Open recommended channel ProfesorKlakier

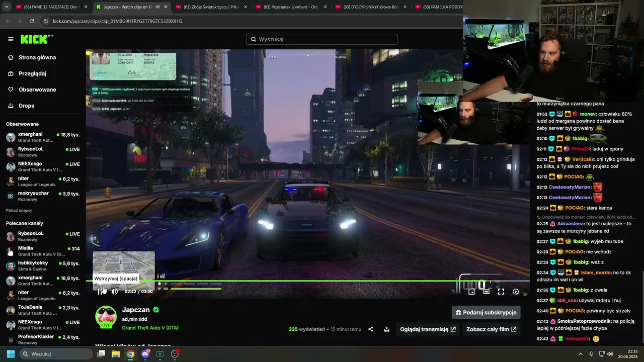coord(43,339)
